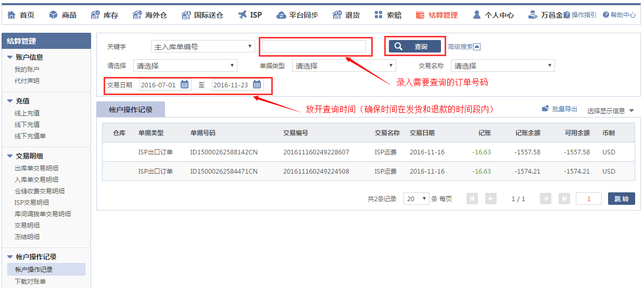644x288 pixels.
Task: Open 出库单交易明细 in the sidebar
Action: [x=36, y=168]
